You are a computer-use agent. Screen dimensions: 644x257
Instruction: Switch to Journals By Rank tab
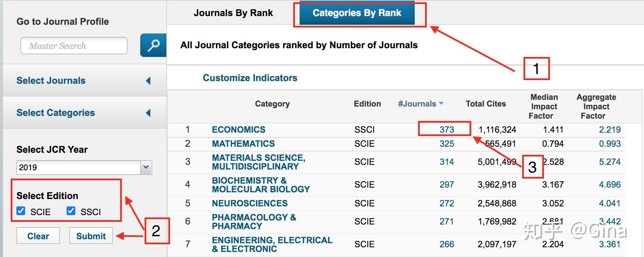pos(233,13)
